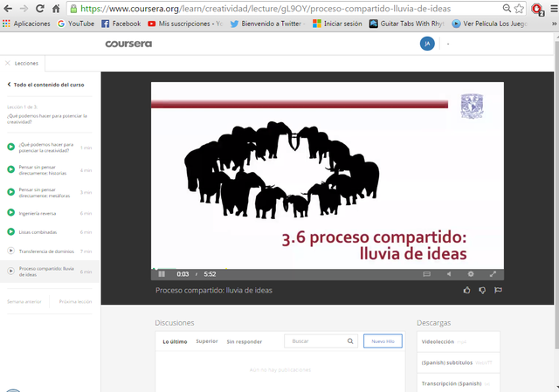Enter fullscreen video mode
559x392 pixels.
coord(493,274)
